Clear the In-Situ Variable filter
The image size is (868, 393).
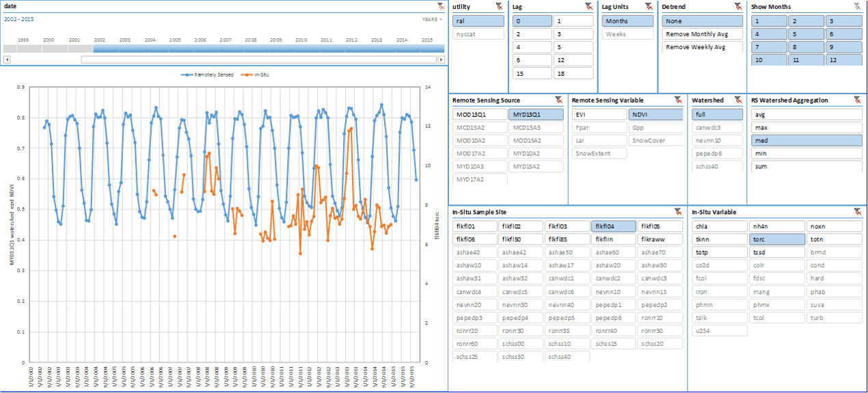point(857,212)
